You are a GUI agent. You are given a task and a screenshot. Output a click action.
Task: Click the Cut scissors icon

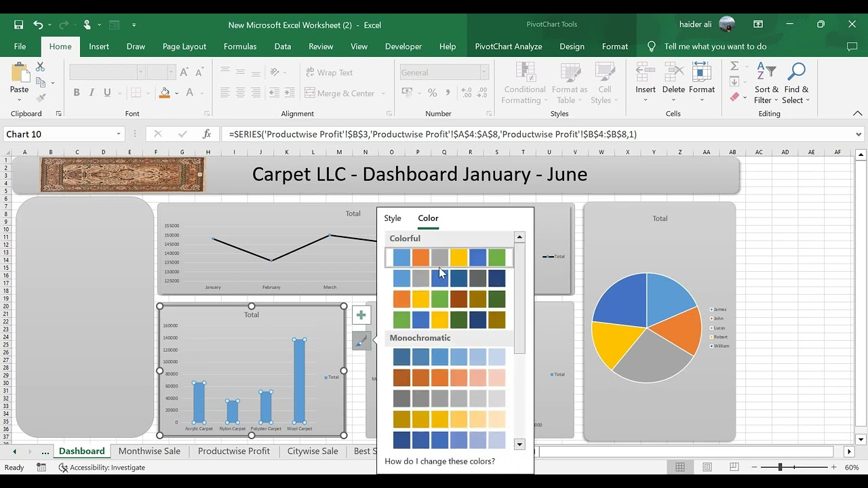pos(40,66)
